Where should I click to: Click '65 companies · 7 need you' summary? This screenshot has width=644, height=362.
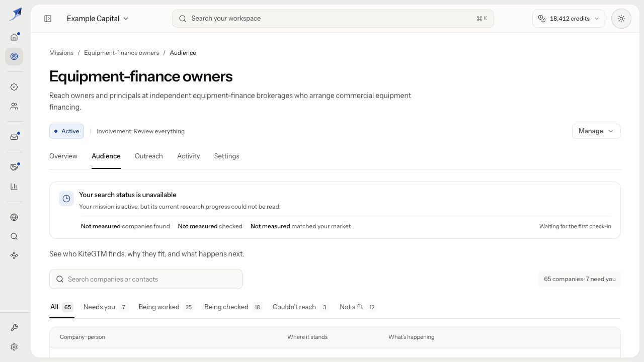(580, 279)
